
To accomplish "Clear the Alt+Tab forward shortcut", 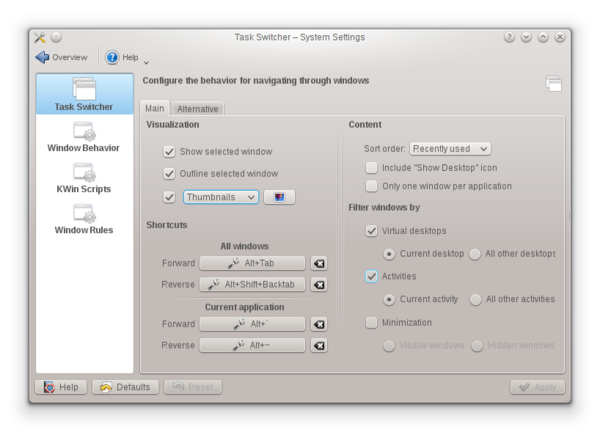I will [x=318, y=264].
